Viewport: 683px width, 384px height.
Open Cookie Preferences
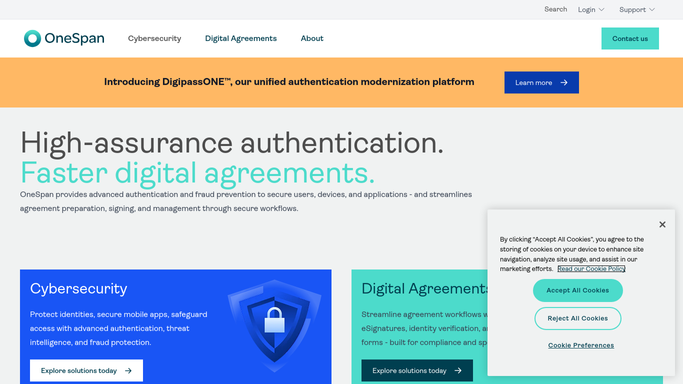pos(581,345)
